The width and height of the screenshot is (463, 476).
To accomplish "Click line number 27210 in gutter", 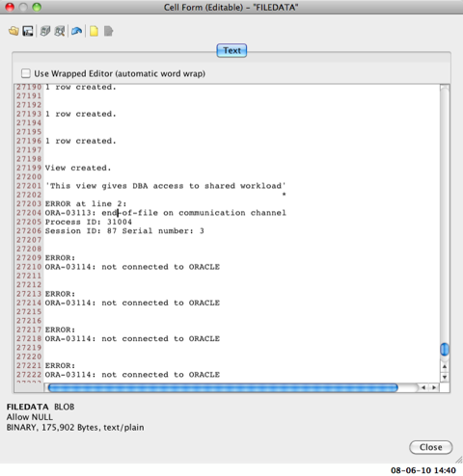I will pyautogui.click(x=29, y=267).
